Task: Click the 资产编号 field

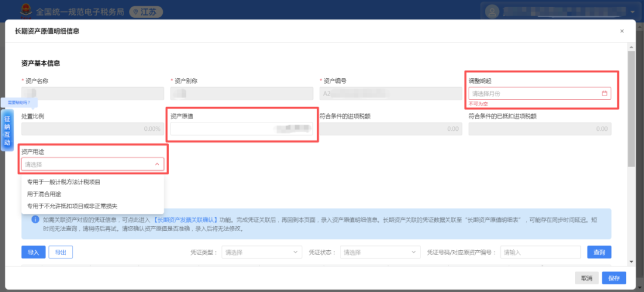Action: pyautogui.click(x=391, y=93)
